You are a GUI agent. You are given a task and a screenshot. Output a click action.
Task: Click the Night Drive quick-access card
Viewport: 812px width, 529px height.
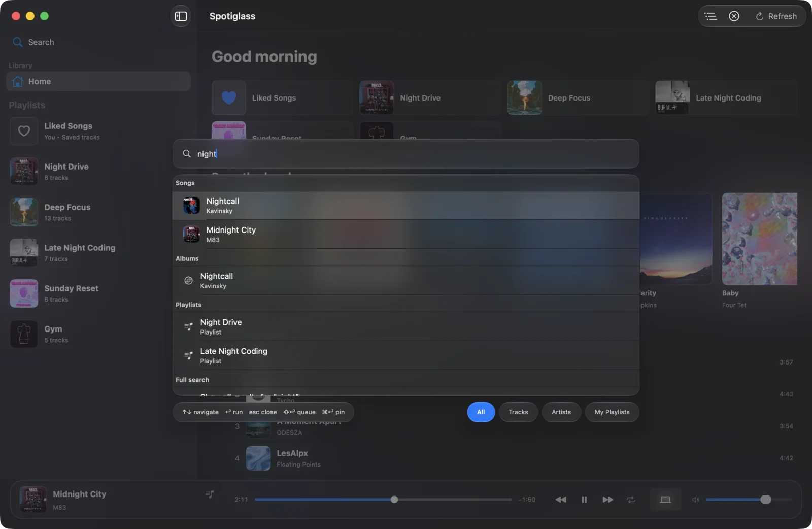tap(430, 97)
